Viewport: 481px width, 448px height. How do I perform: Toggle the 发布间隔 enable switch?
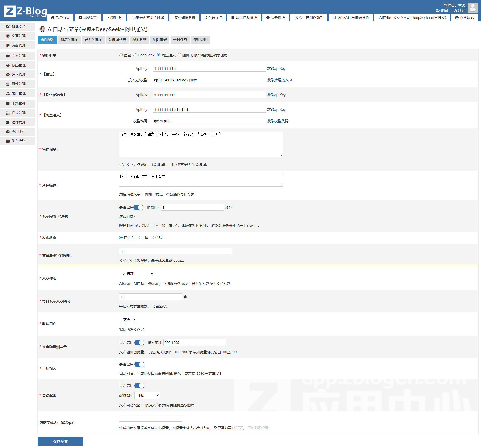138,207
